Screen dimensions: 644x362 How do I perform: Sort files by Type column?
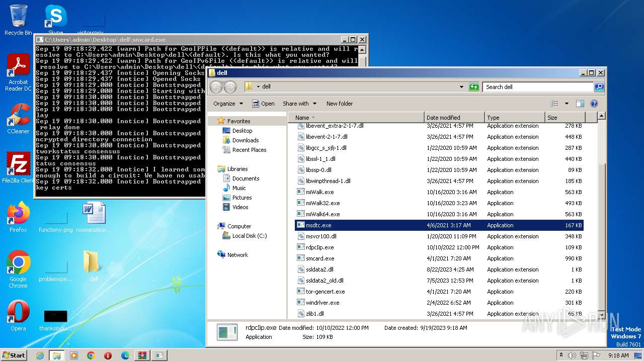click(515, 118)
